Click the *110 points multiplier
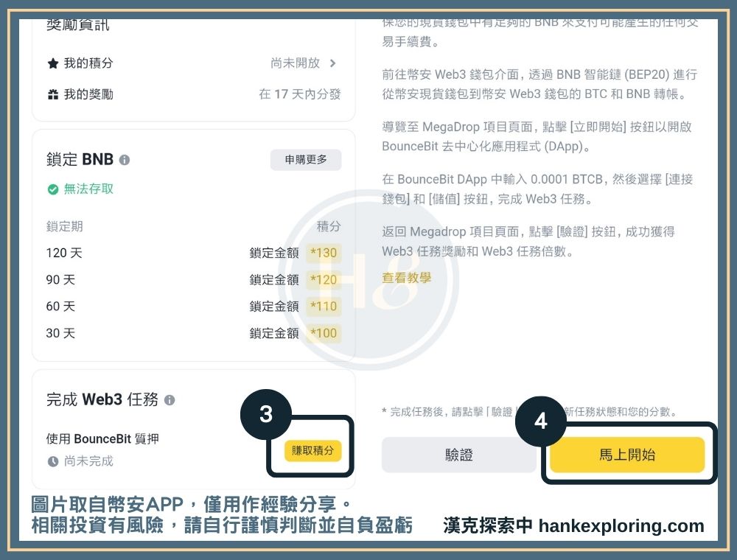This screenshot has height=560, width=737. 324,307
